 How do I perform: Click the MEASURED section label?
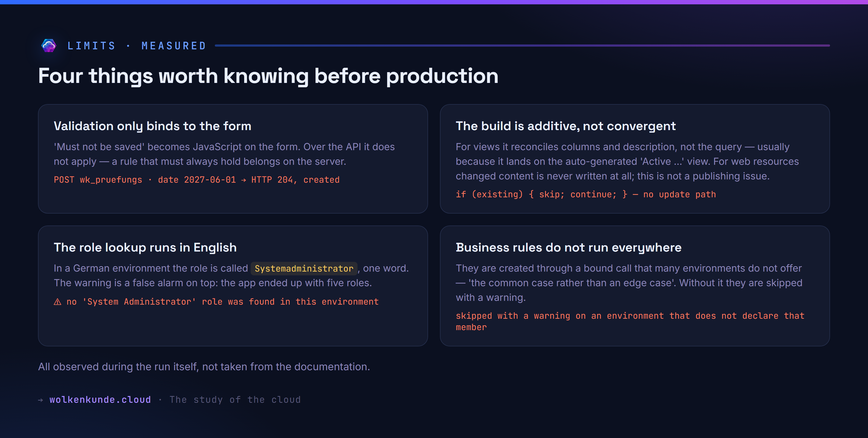[x=174, y=46]
